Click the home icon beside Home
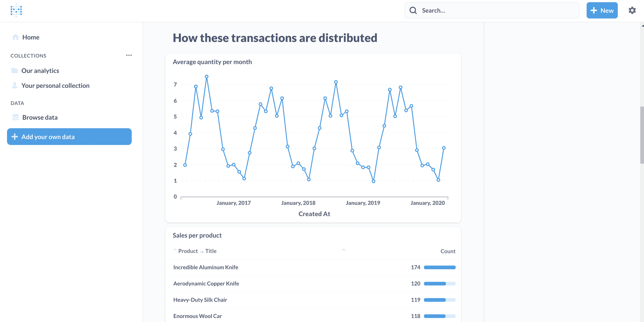644x322 pixels. click(x=15, y=37)
